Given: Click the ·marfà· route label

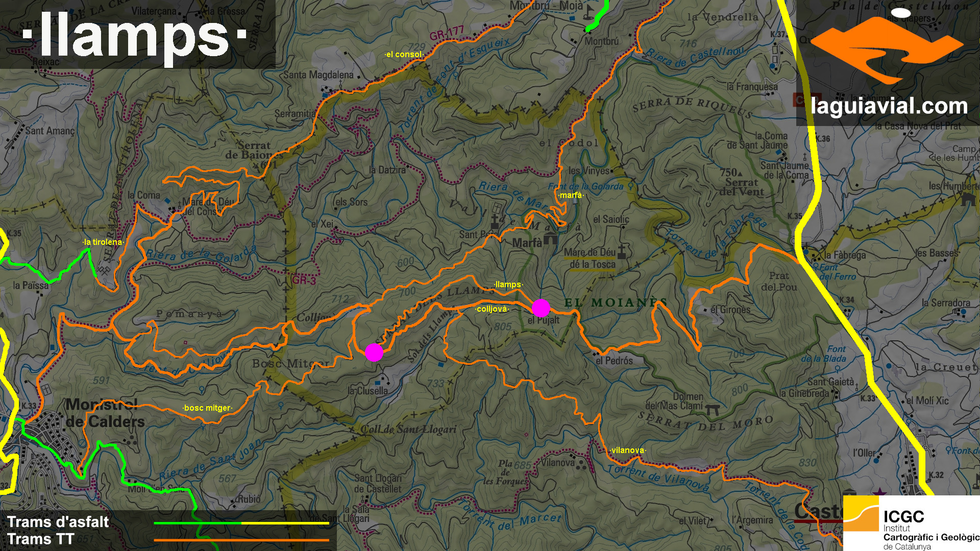Looking at the screenshot, I should click(570, 195).
